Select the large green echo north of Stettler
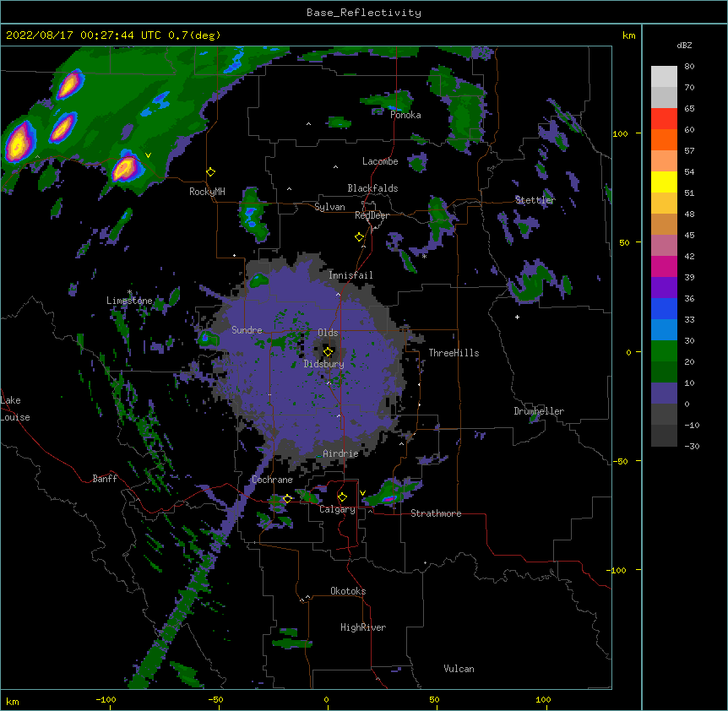This screenshot has width=728, height=711. [x=459, y=109]
